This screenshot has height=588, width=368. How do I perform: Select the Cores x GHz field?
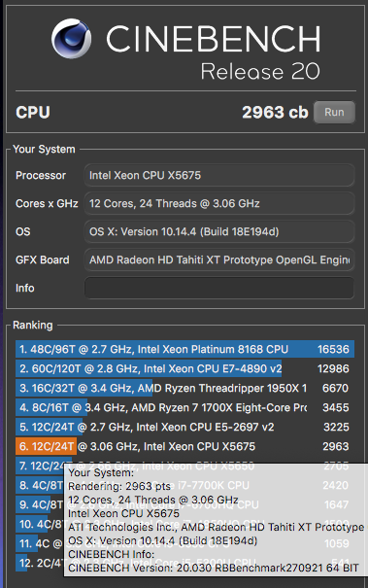coord(219,203)
